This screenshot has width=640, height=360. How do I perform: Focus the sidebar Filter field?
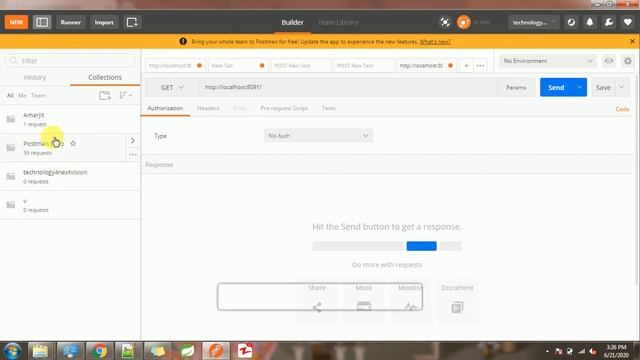tap(70, 60)
